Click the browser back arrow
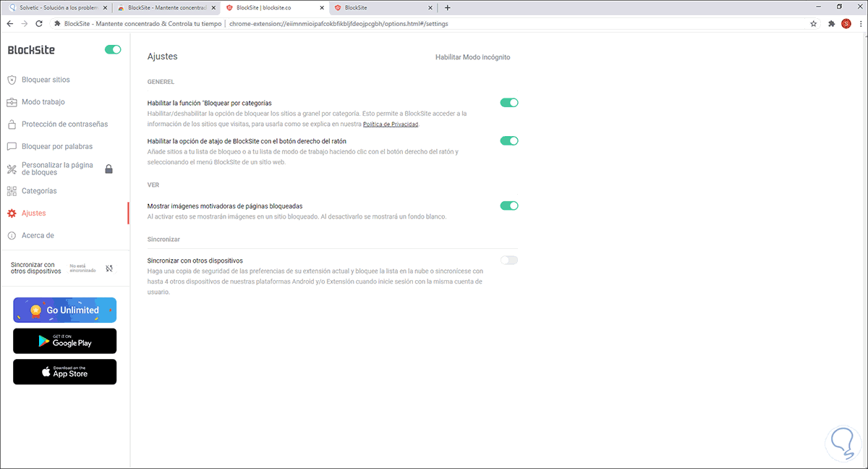The height and width of the screenshot is (469, 868). 10,23
